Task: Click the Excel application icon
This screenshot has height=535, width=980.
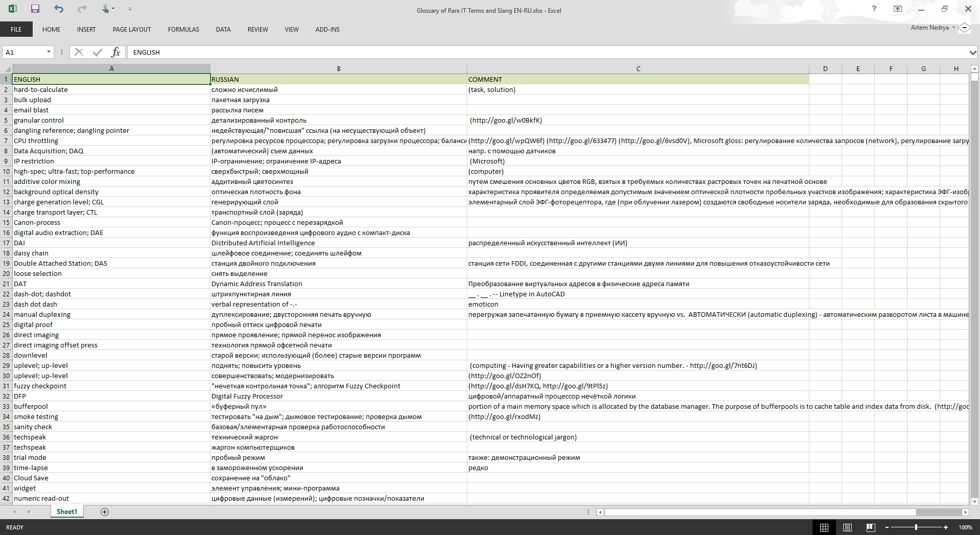Action: tap(13, 9)
